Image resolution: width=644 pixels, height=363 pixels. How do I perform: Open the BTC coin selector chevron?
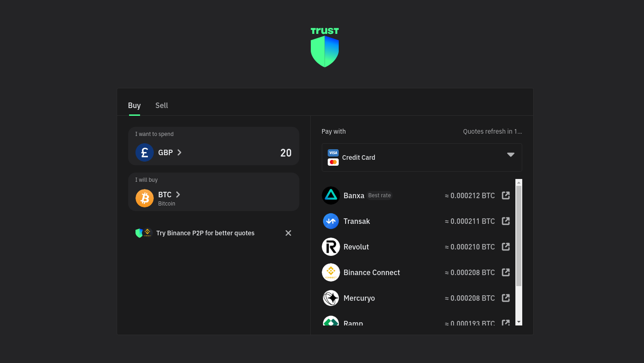coord(178,195)
